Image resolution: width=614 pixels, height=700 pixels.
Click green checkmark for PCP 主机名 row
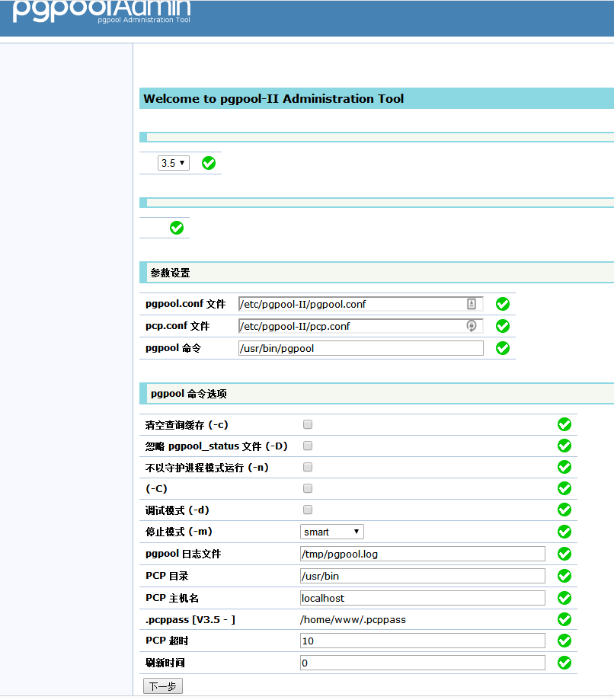point(564,598)
